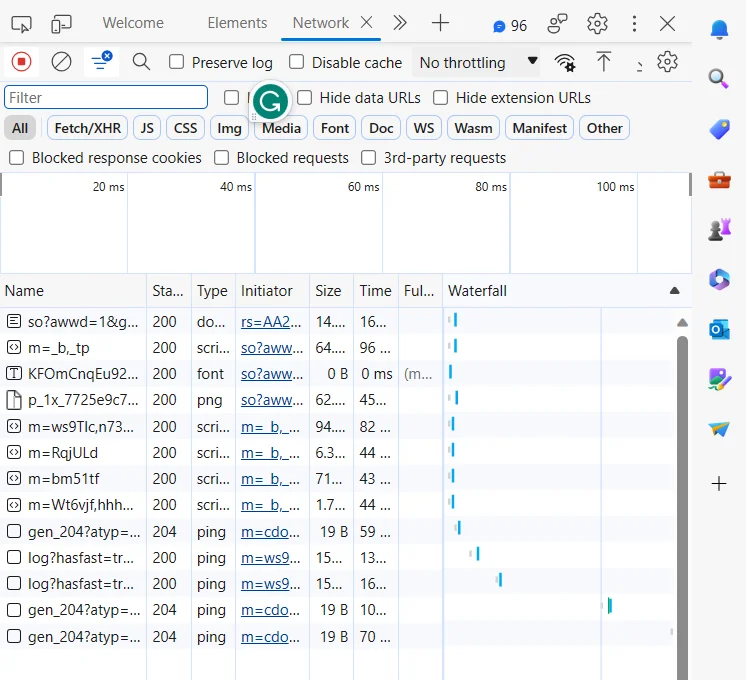Open network conditions settings

[x=566, y=62]
